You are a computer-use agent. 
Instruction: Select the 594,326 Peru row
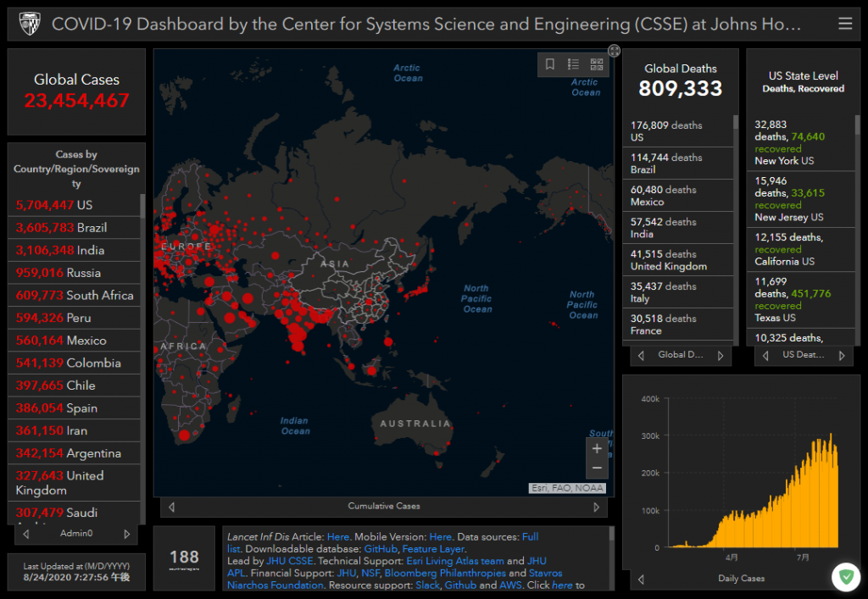tap(75, 318)
